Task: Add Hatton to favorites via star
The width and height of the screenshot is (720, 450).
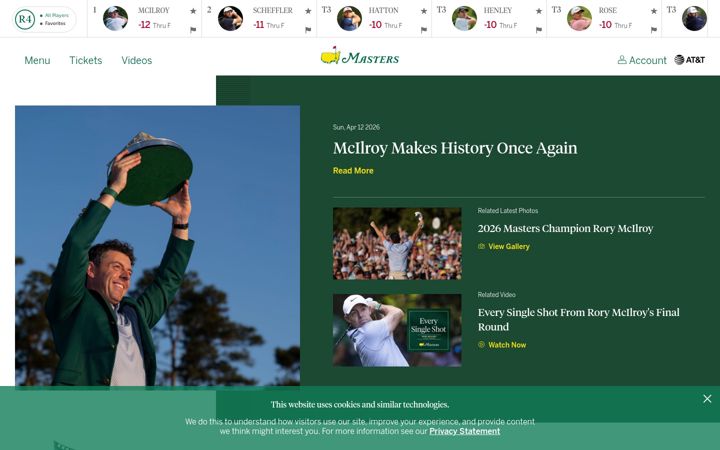Action: click(424, 11)
